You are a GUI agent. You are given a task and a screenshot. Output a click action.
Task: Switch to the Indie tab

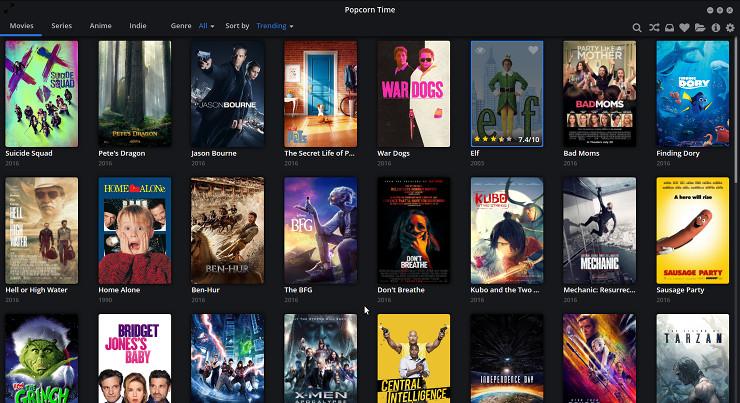click(138, 25)
